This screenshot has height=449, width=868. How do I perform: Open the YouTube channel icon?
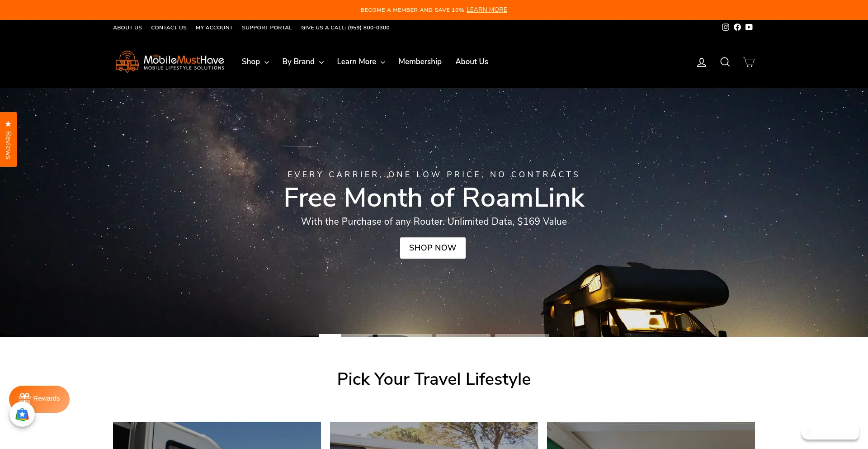click(x=749, y=27)
